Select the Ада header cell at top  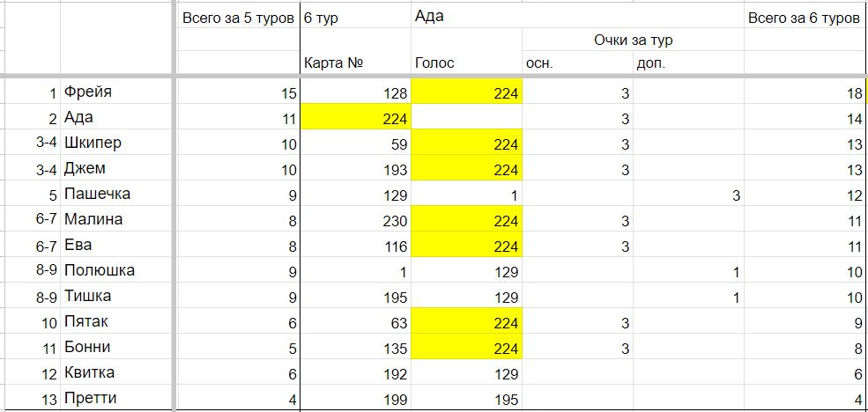click(466, 17)
